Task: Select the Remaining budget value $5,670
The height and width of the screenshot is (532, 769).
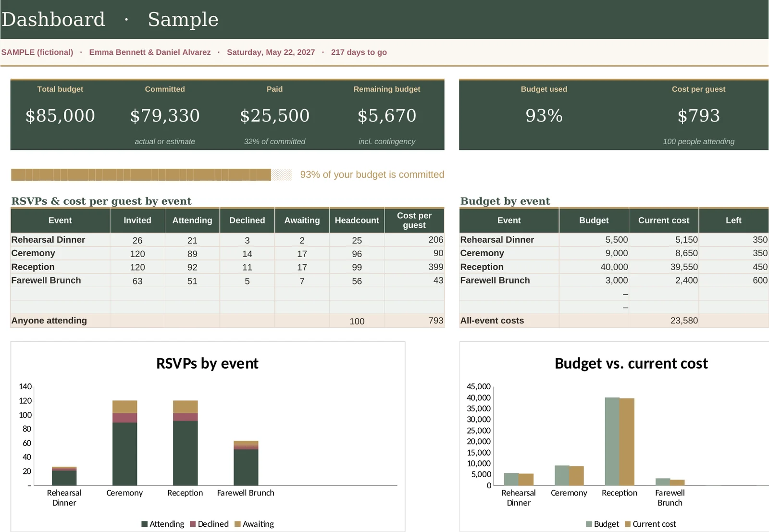Action: point(387,115)
